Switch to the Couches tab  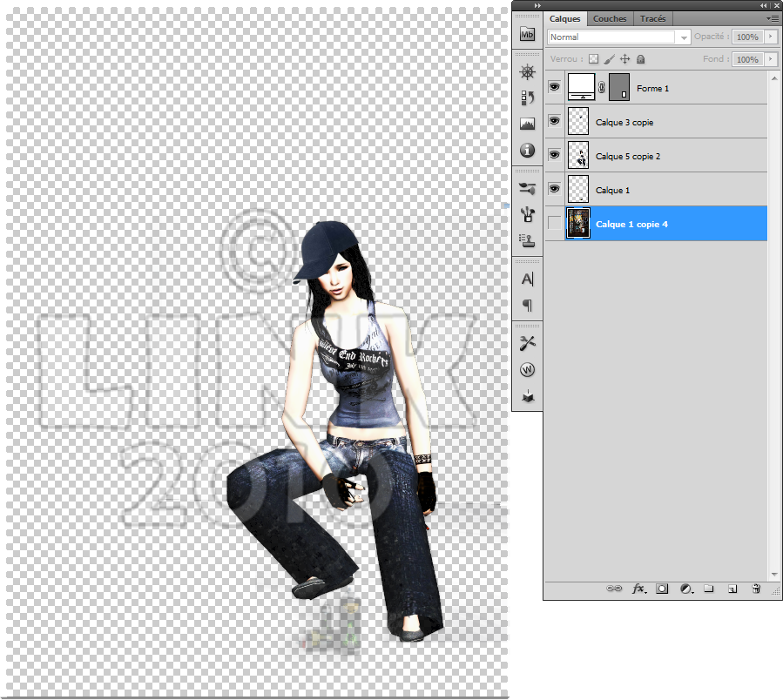point(610,18)
